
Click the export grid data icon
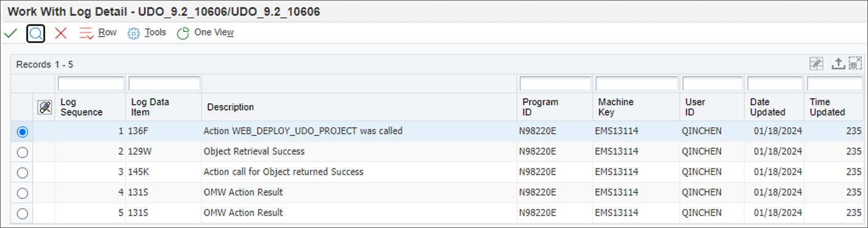coord(838,64)
